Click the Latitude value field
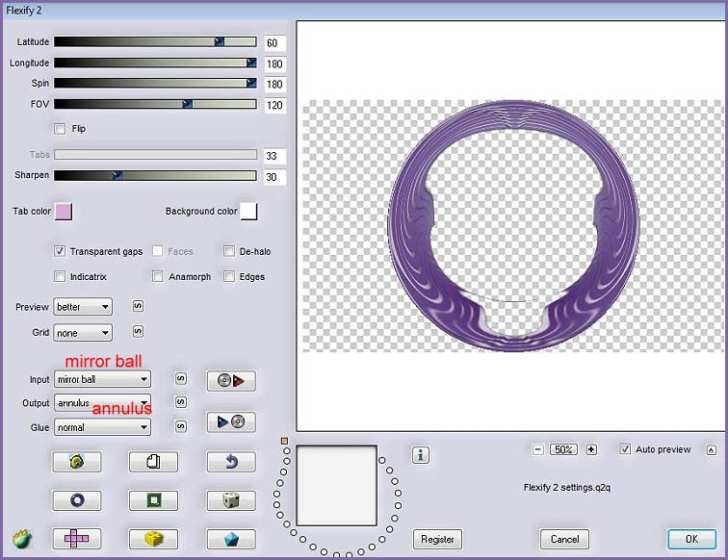 pyautogui.click(x=274, y=43)
